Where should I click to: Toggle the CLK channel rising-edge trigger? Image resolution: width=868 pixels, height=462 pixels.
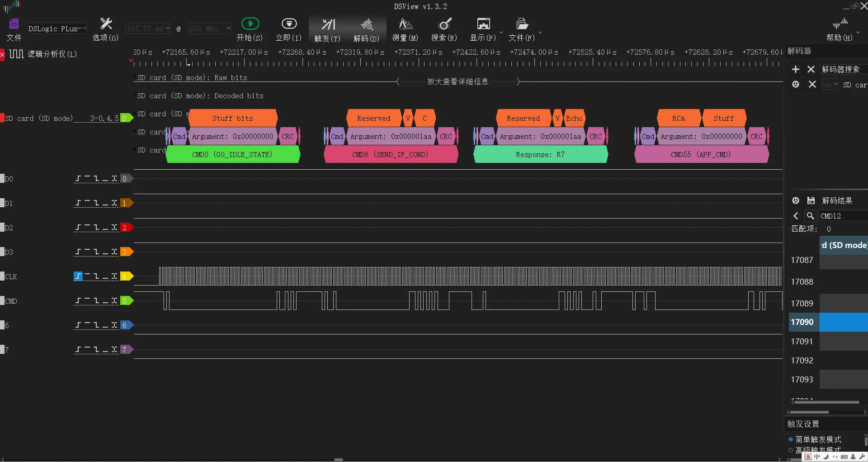tap(78, 276)
